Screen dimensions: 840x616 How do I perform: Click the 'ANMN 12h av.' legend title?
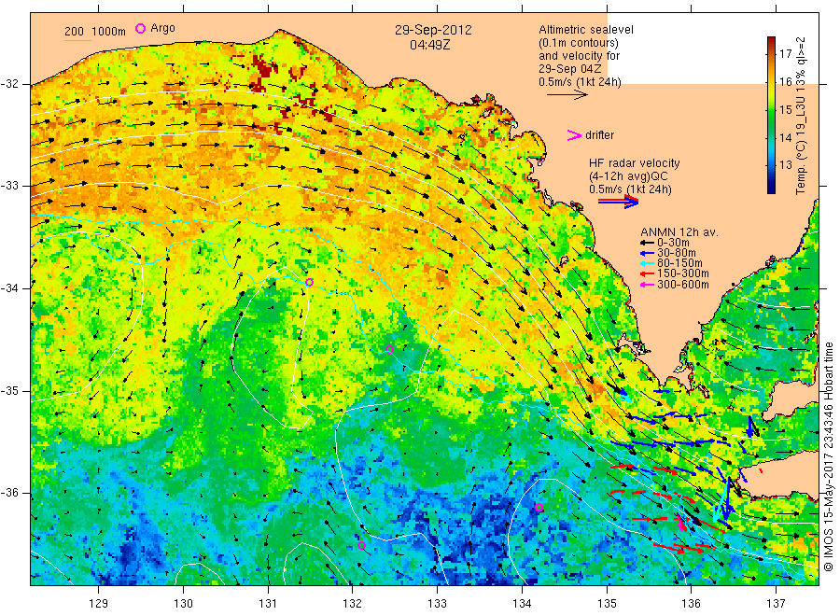coord(679,232)
